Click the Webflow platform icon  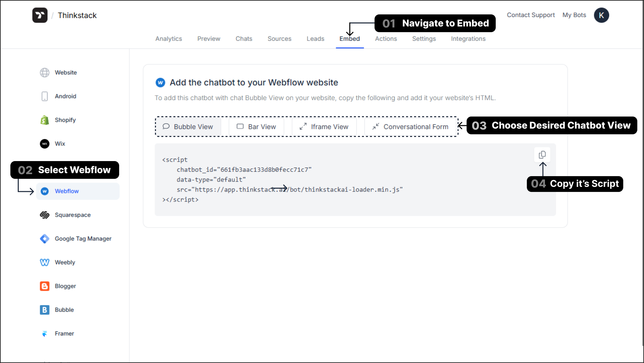click(44, 191)
